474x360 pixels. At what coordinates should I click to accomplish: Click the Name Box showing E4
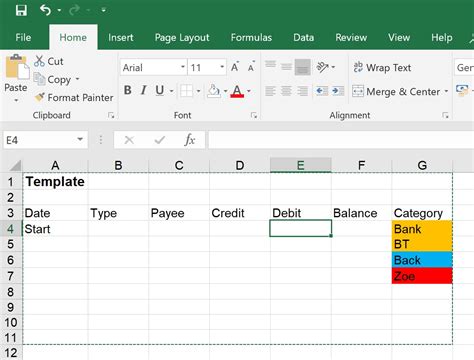click(39, 140)
